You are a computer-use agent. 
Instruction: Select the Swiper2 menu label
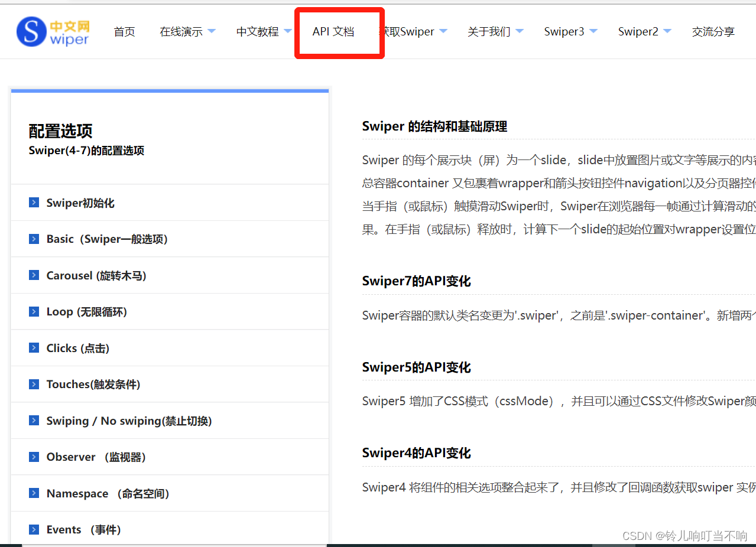pos(638,32)
